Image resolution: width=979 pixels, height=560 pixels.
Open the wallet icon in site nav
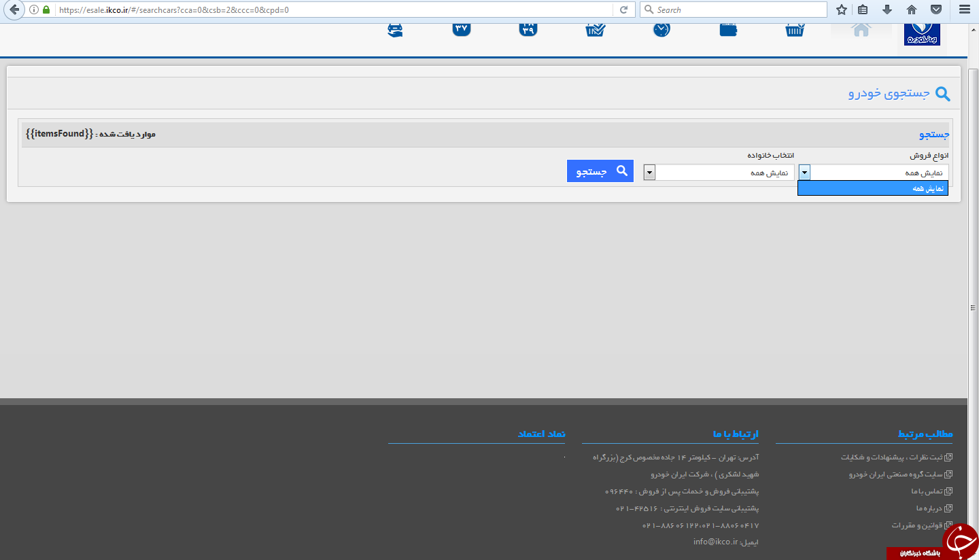tap(729, 30)
